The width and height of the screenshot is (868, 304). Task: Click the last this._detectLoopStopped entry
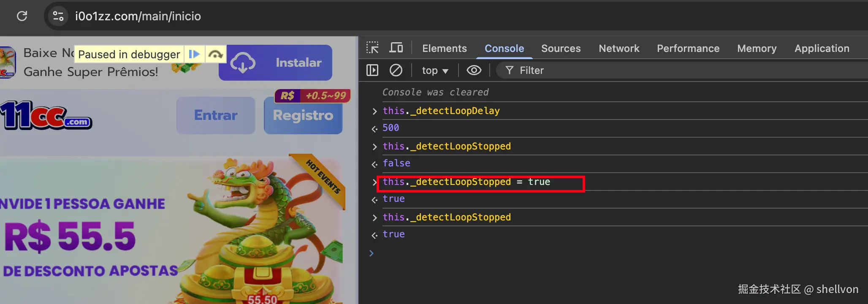pos(446,217)
